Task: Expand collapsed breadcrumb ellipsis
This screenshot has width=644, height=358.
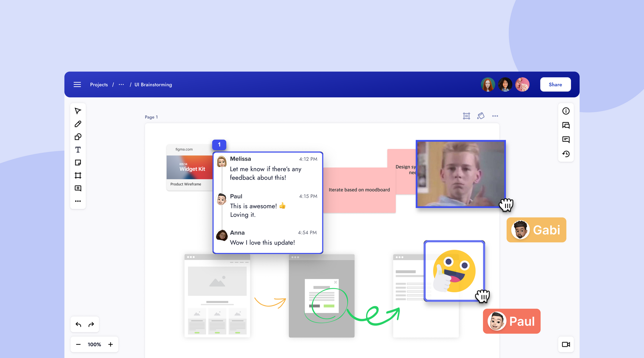Action: click(121, 84)
